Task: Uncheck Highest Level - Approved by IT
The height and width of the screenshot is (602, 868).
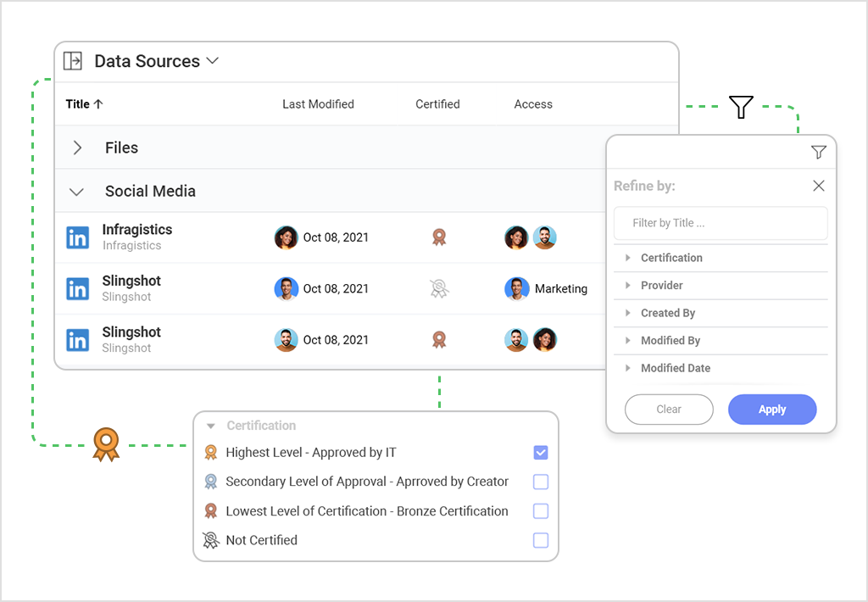Action: tap(541, 453)
